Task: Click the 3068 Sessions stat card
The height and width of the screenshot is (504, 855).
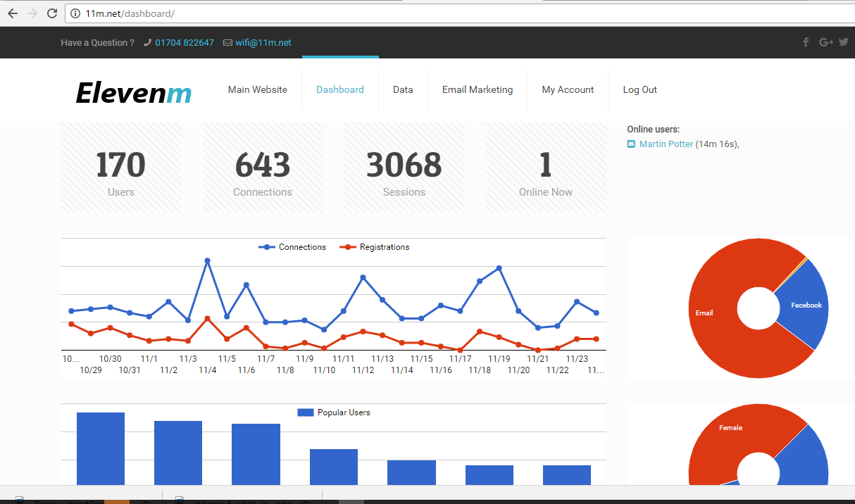Action: pos(404,168)
